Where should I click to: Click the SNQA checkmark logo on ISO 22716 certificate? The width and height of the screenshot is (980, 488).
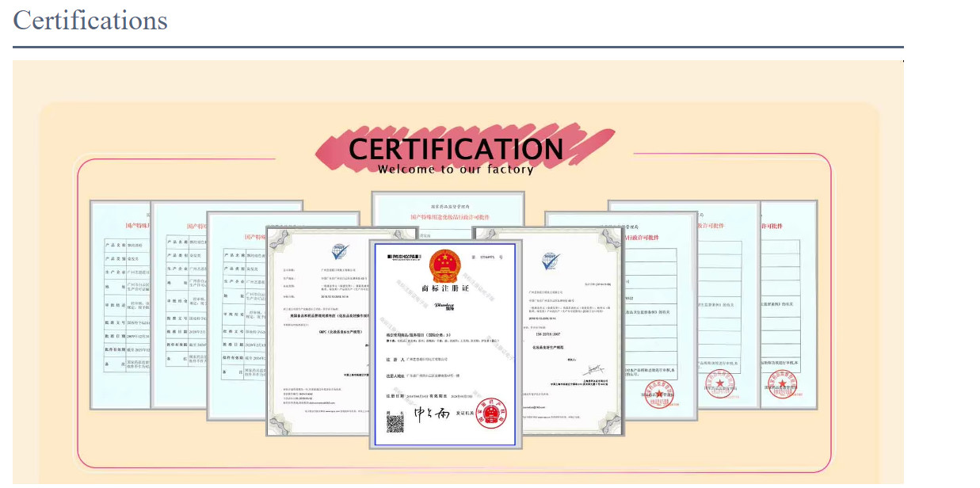pos(550,261)
